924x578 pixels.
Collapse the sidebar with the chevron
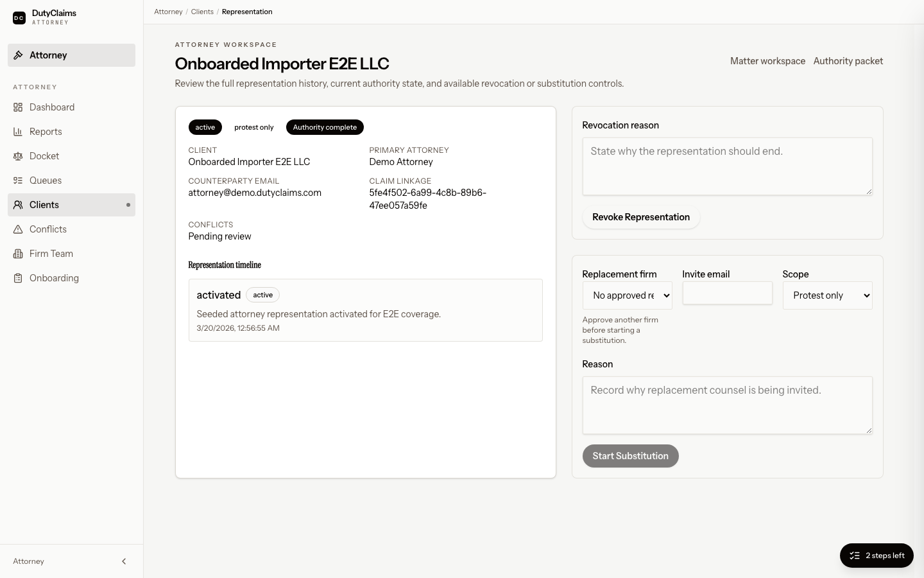pos(124,561)
